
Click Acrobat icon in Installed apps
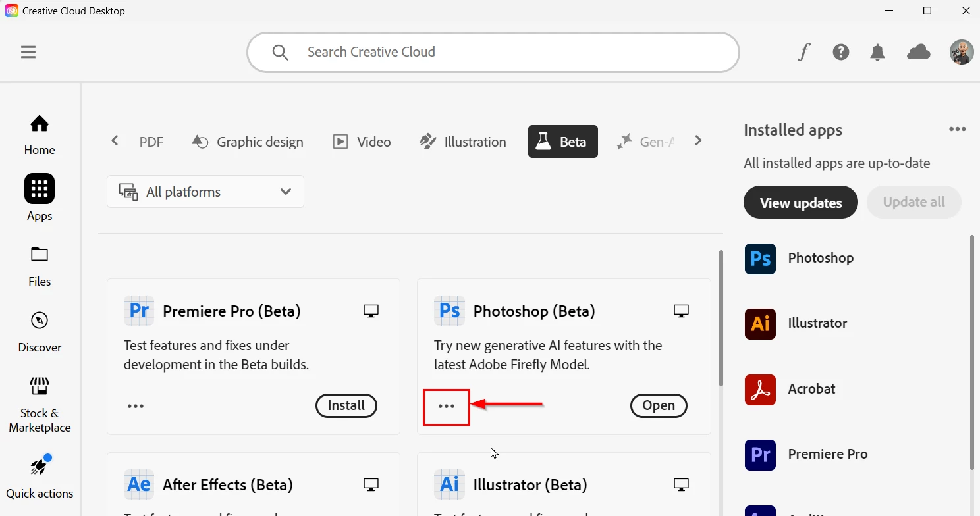coord(760,389)
